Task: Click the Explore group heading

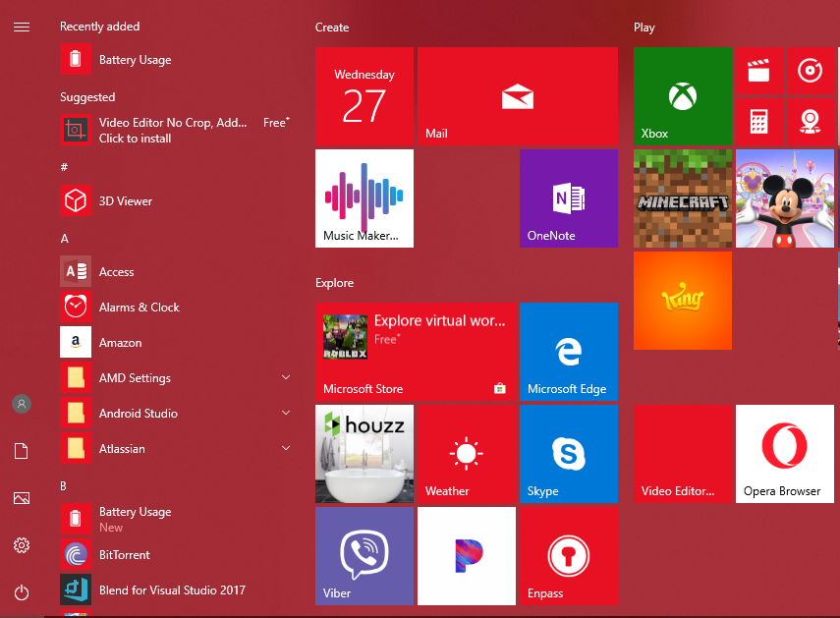Action: pos(334,283)
